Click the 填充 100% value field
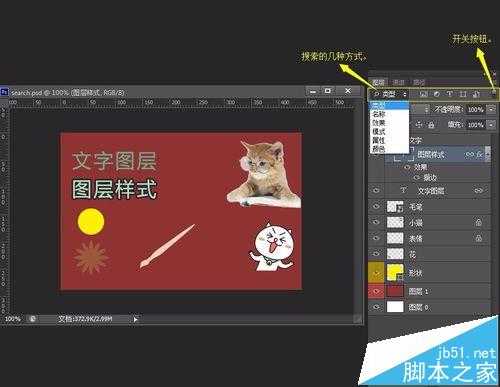The image size is (500, 387). coord(476,125)
